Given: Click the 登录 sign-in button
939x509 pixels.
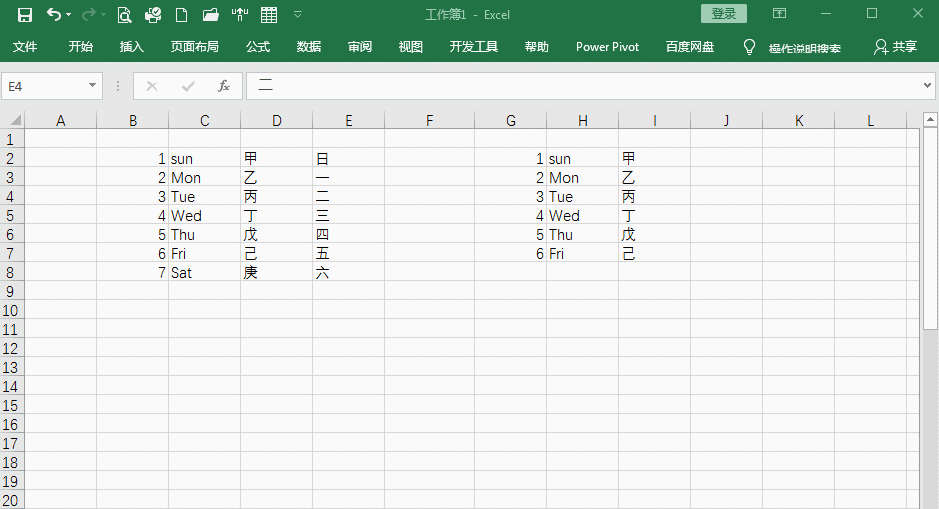Looking at the screenshot, I should tap(724, 14).
